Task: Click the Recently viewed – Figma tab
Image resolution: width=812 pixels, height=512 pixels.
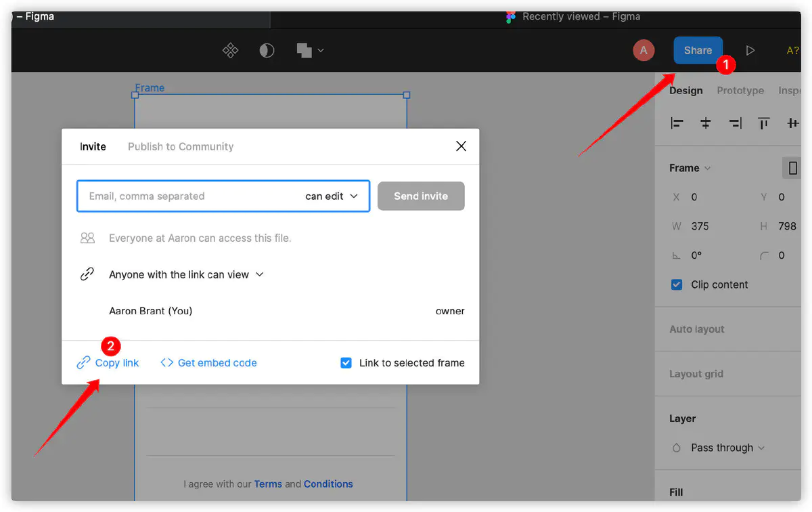Action: [x=572, y=17]
